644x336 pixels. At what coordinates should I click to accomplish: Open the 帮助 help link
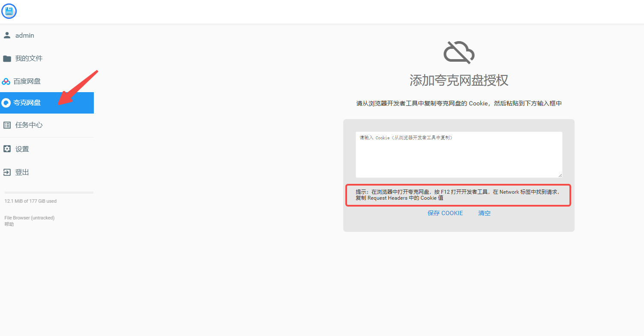coord(9,224)
